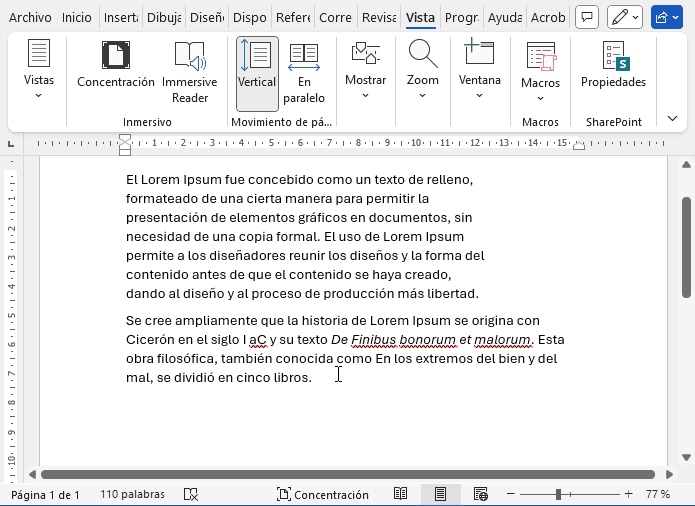695x506 pixels.
Task: Click Concentración in the status bar
Action: pyautogui.click(x=322, y=494)
